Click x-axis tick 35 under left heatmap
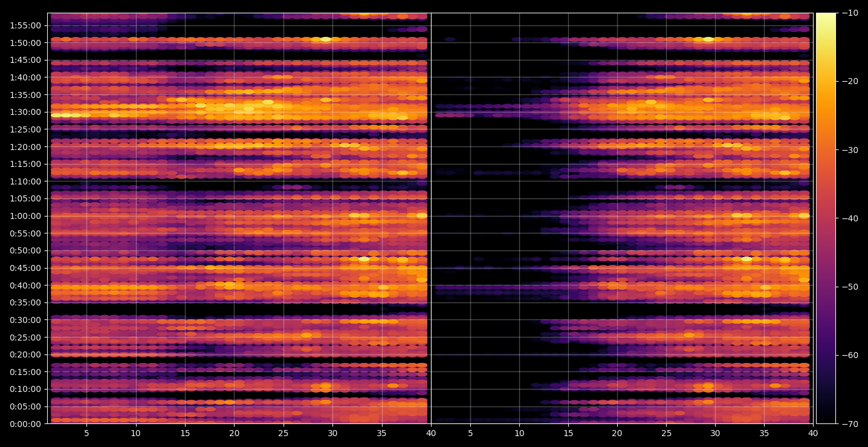Viewport: 868px width, 447px height. click(381, 433)
